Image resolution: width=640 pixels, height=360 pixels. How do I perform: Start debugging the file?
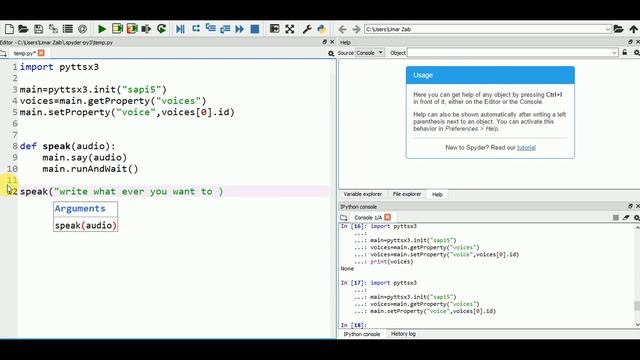[180, 29]
